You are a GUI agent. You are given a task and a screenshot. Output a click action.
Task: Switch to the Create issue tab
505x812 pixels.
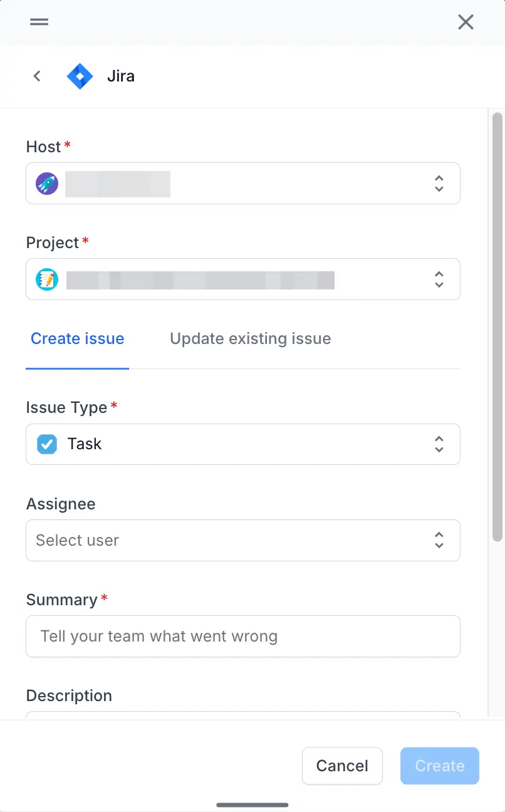point(78,339)
